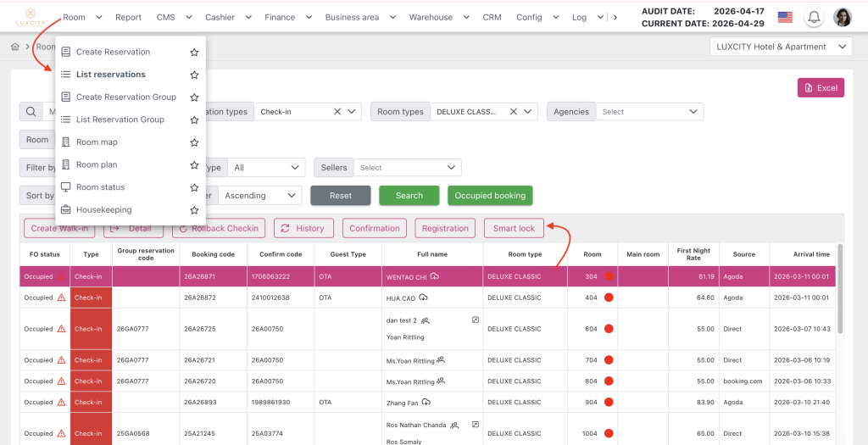The height and width of the screenshot is (445, 868).
Task: Click the magnifier search icon
Action: click(31, 112)
